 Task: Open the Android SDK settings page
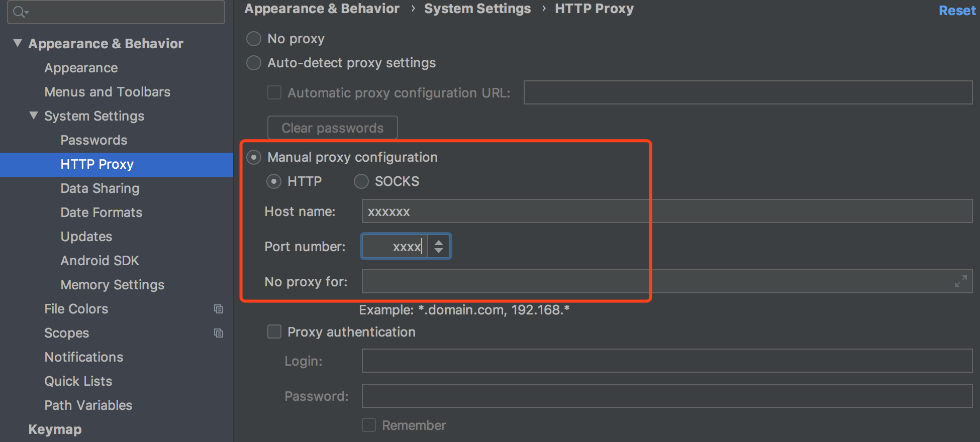coord(100,261)
